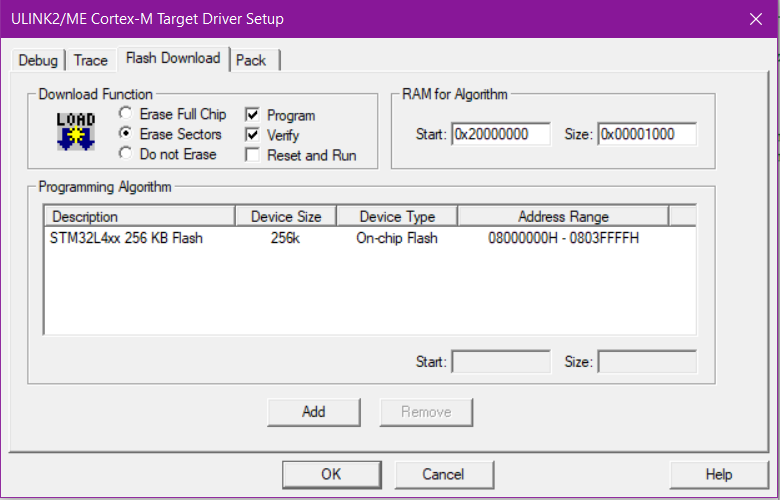780x500 pixels.
Task: Click the Programming Algorithm Size field
Action: pos(647,362)
